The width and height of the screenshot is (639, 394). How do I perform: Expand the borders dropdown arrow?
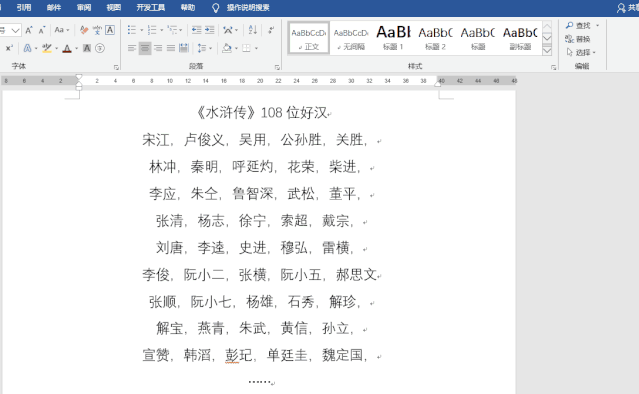[x=256, y=49]
